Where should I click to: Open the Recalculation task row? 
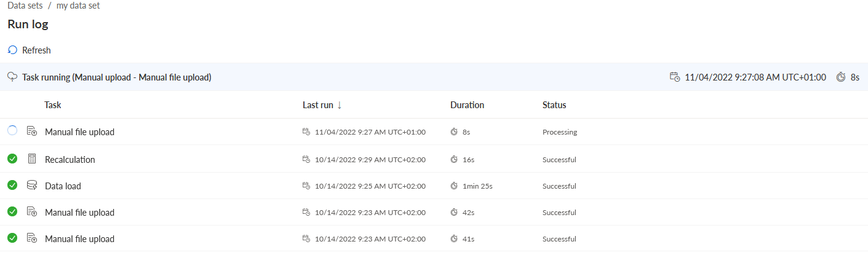434,159
